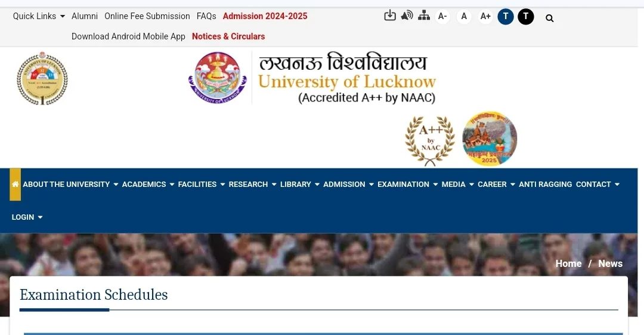
Task: Expand the Login dropdown
Action: click(27, 217)
